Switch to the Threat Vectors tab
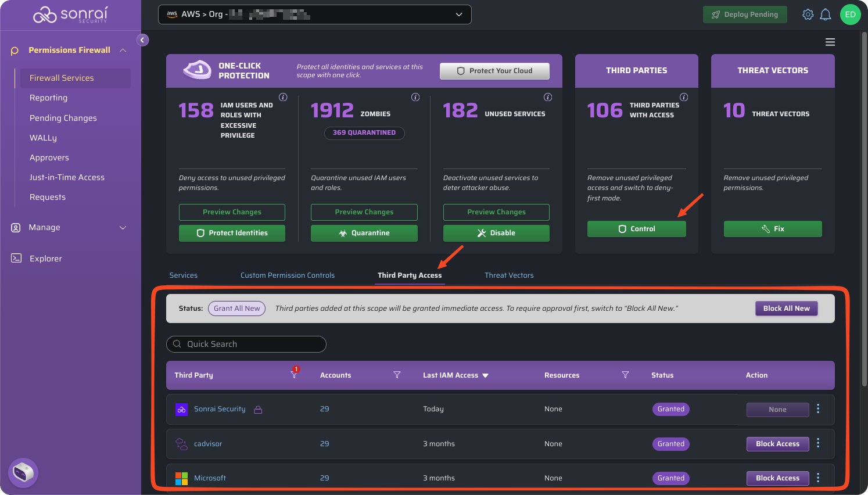The image size is (868, 495). [509, 275]
